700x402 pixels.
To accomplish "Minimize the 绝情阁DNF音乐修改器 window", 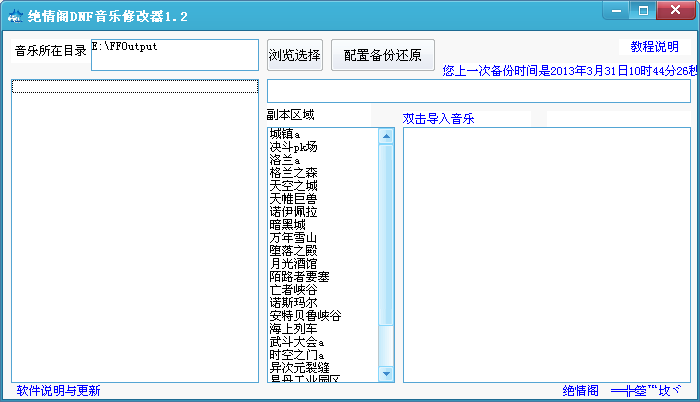I will 617,11.
